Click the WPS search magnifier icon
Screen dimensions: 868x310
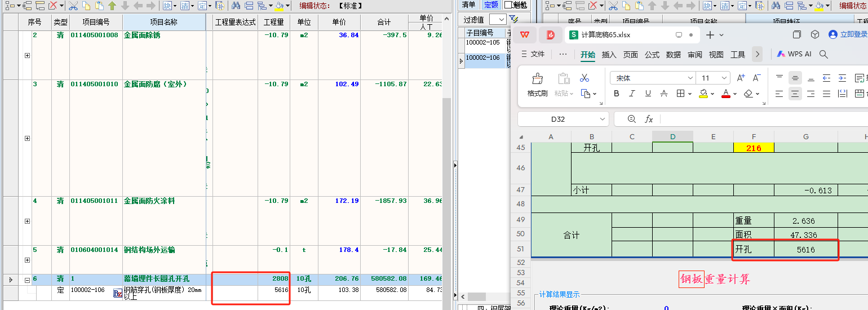click(823, 54)
